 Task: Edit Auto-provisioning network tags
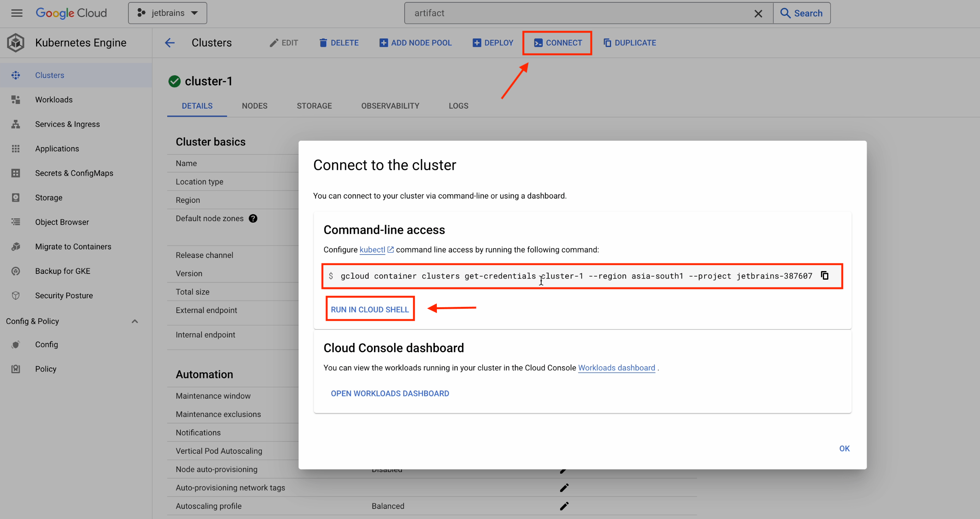point(564,488)
